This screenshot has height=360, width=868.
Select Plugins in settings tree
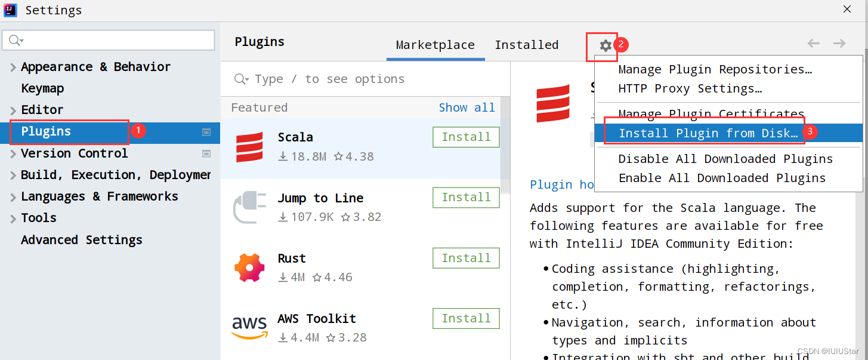(x=110, y=131)
